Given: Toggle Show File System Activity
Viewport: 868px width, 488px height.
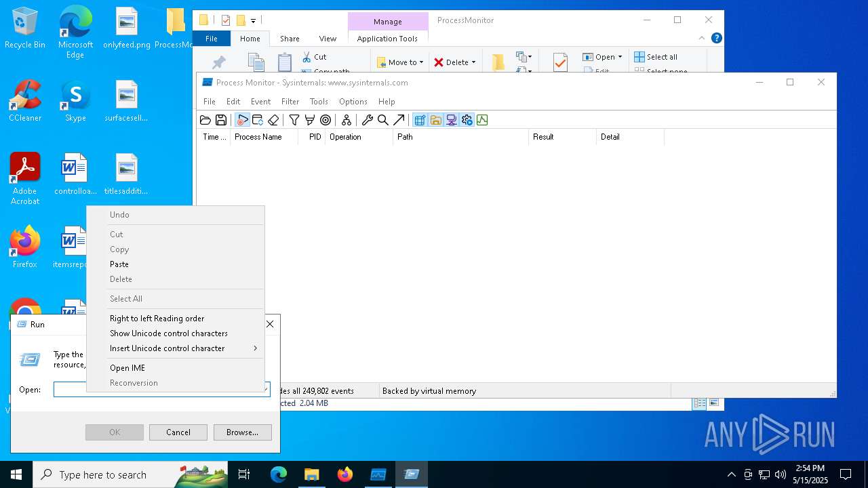Looking at the screenshot, I should point(435,120).
